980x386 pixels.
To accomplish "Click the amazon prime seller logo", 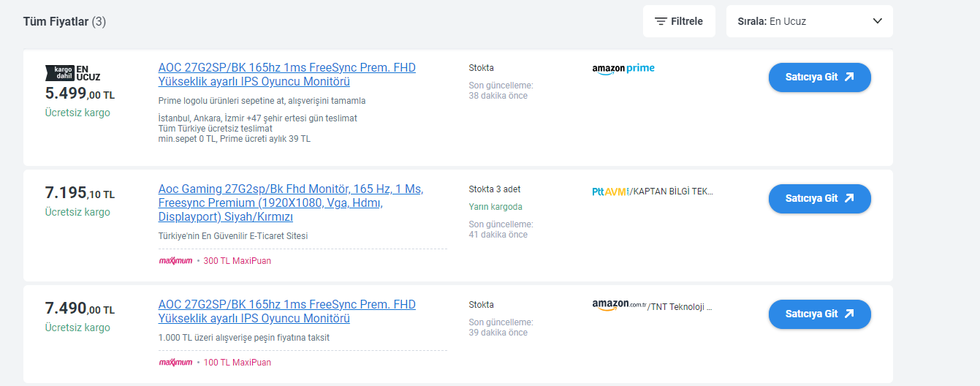I will pyautogui.click(x=623, y=69).
